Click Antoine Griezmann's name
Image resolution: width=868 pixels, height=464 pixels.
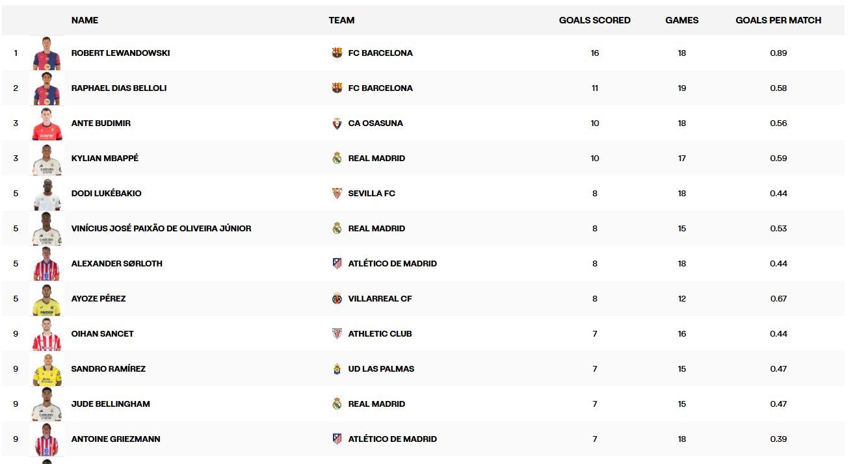coord(116,439)
